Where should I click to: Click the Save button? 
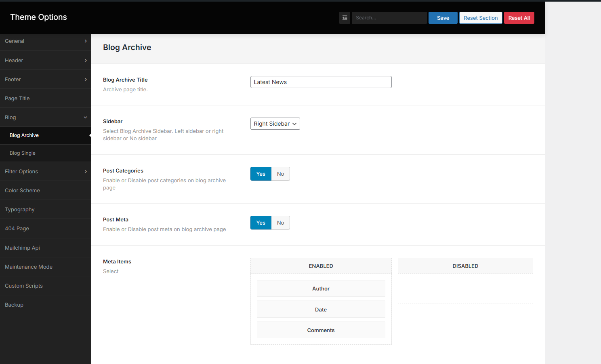pyautogui.click(x=443, y=18)
